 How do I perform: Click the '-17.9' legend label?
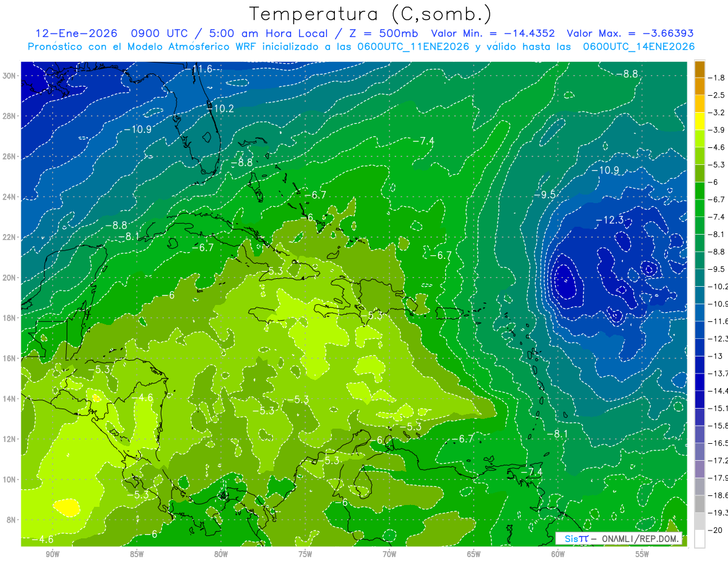tap(718, 478)
